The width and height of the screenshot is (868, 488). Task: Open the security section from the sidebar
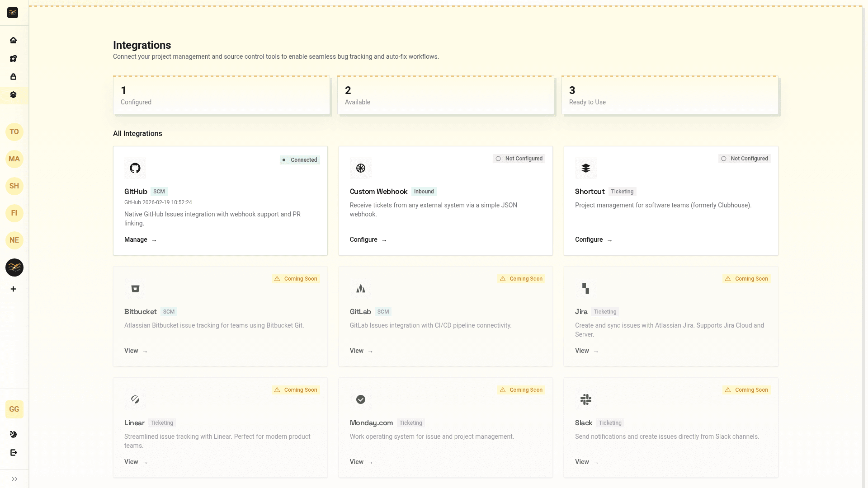[x=14, y=77]
